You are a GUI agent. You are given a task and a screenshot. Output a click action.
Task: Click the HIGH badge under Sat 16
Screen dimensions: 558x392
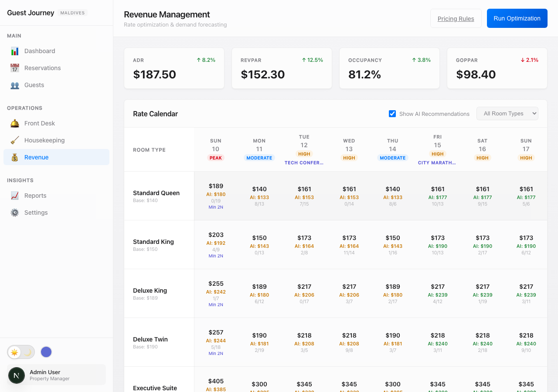click(483, 158)
